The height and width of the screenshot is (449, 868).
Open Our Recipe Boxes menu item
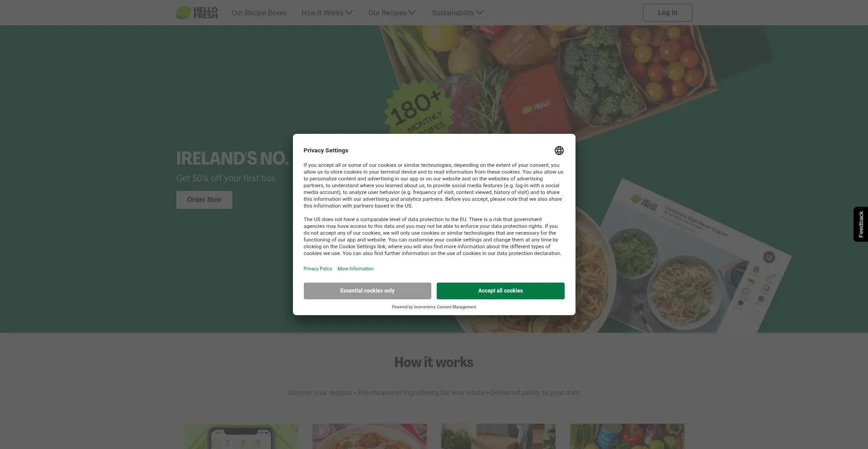tap(259, 13)
